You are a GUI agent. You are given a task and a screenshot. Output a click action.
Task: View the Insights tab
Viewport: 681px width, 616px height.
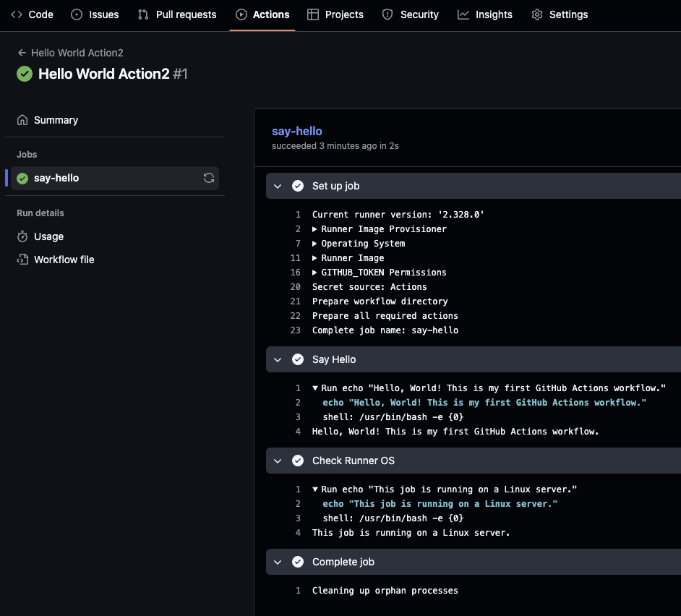coord(484,14)
